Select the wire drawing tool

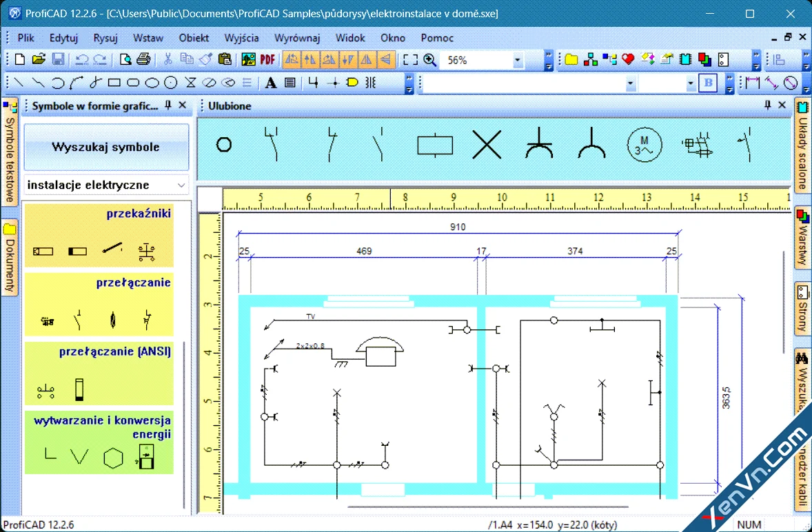coord(313,82)
